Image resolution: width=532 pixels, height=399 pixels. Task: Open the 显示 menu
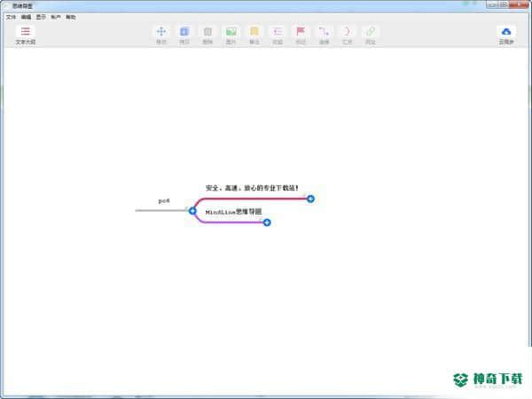tap(41, 17)
